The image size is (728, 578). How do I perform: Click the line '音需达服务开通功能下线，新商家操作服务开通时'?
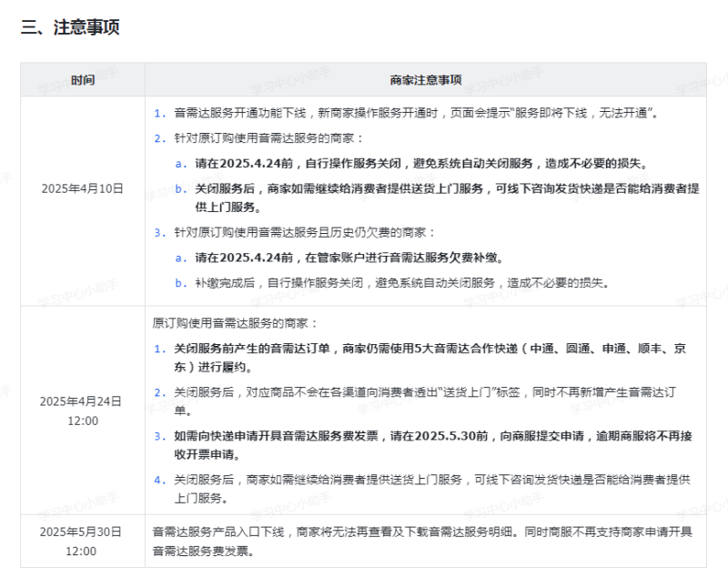point(306,113)
